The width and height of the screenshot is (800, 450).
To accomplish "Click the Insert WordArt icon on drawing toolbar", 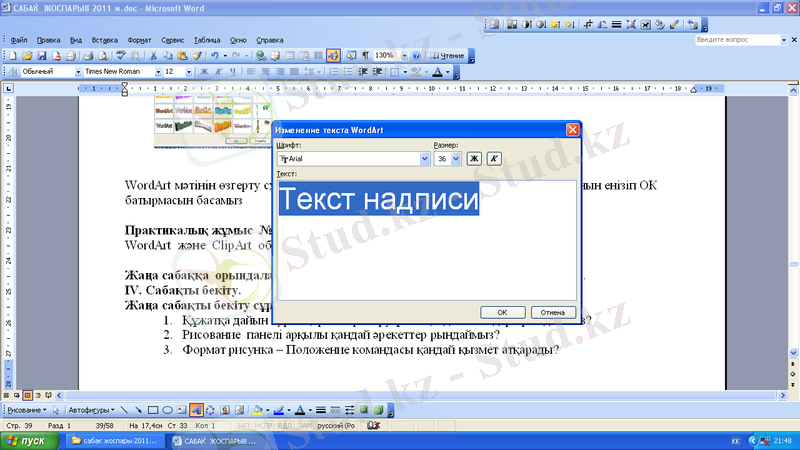I will pos(197,410).
